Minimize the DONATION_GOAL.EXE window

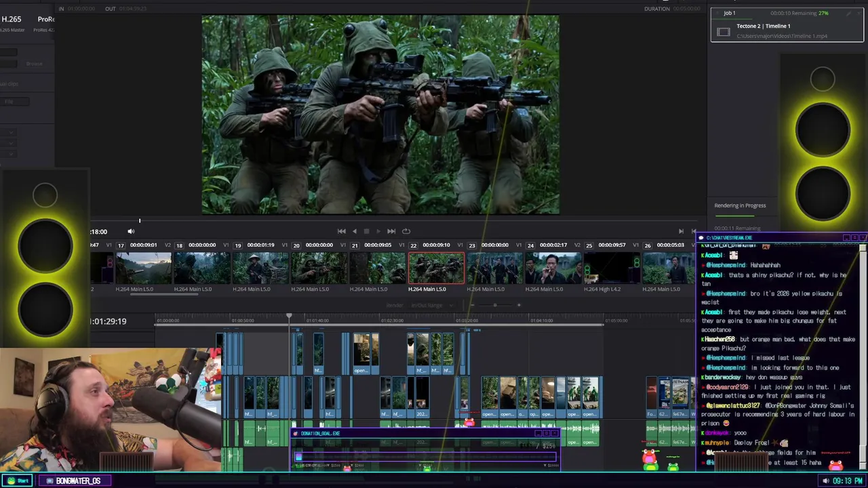[x=538, y=433]
